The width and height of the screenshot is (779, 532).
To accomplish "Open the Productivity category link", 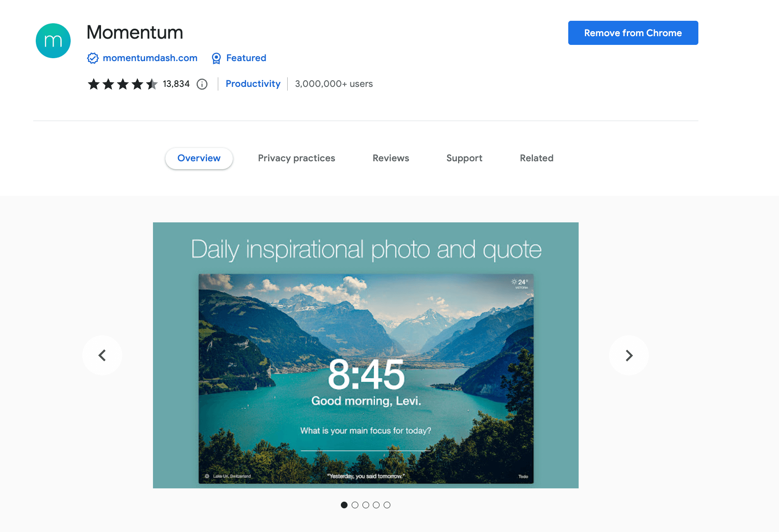I will pyautogui.click(x=253, y=84).
